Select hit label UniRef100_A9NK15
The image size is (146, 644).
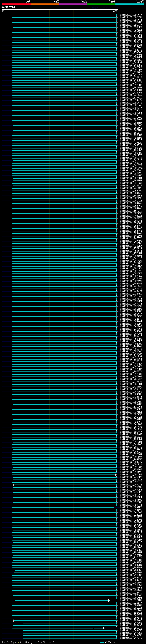point(131,336)
